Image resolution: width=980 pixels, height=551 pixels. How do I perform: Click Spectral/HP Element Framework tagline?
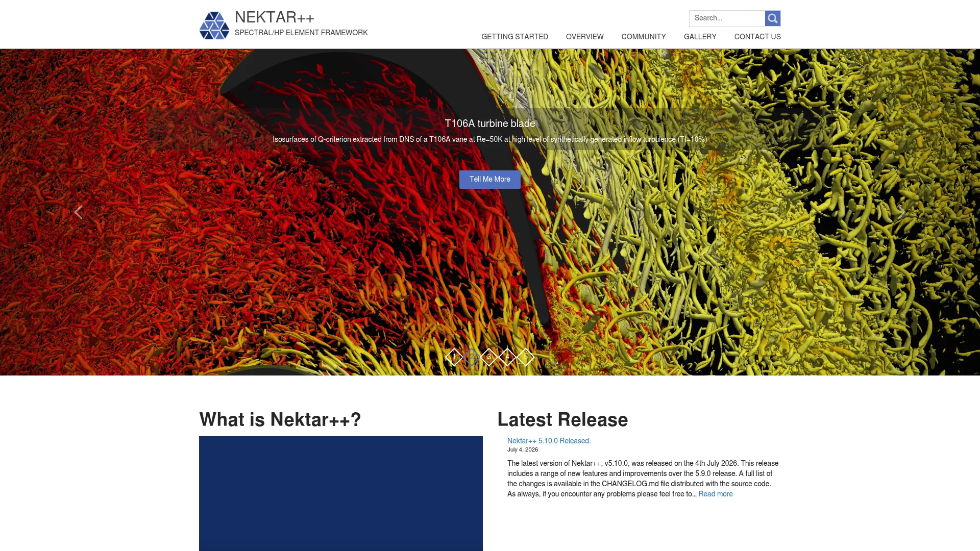pos(301,33)
